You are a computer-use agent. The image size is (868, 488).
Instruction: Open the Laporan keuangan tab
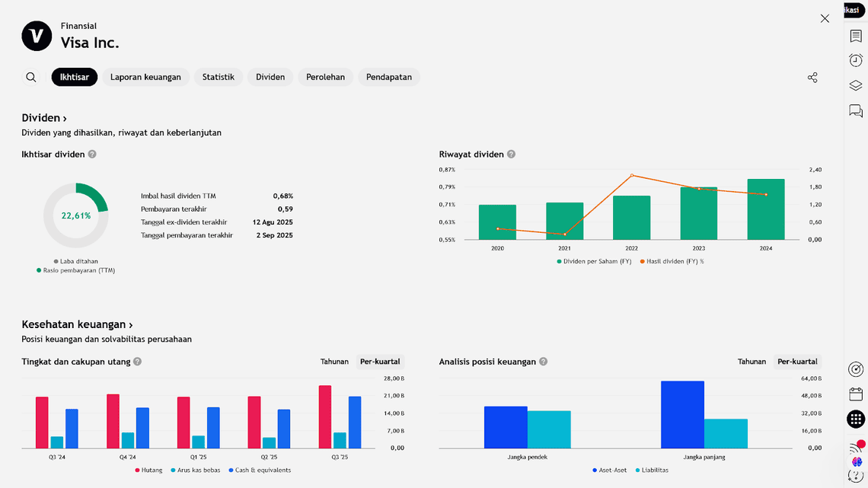[x=145, y=77]
